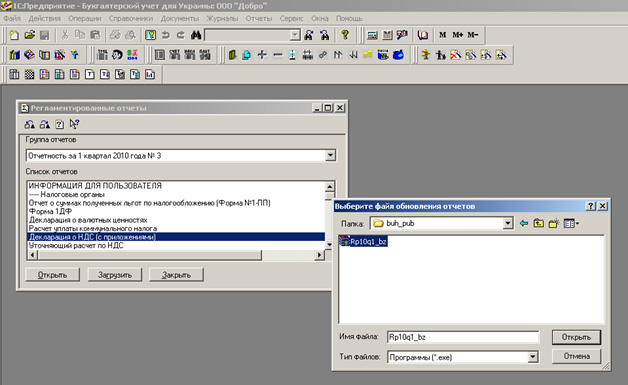
Task: Click the Redo arrow toolbar icon
Action: pos(181,35)
